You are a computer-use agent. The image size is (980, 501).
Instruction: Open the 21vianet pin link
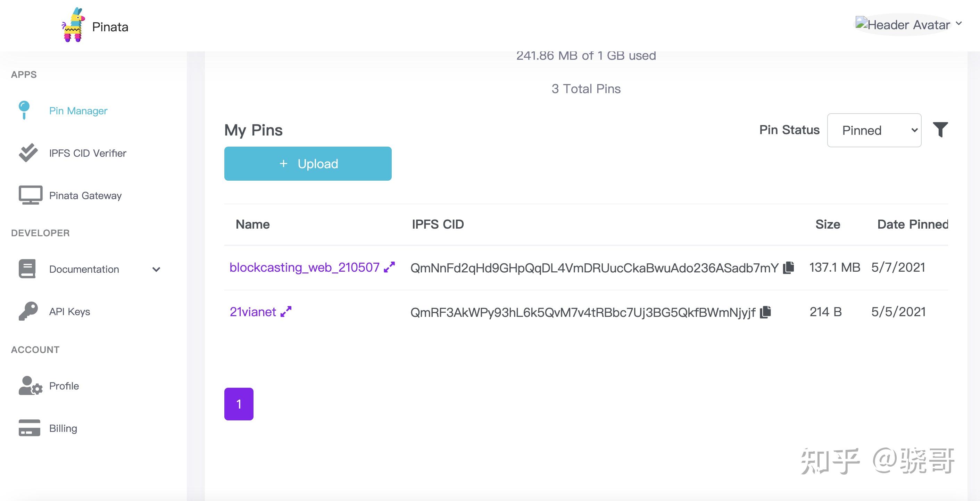coord(252,312)
